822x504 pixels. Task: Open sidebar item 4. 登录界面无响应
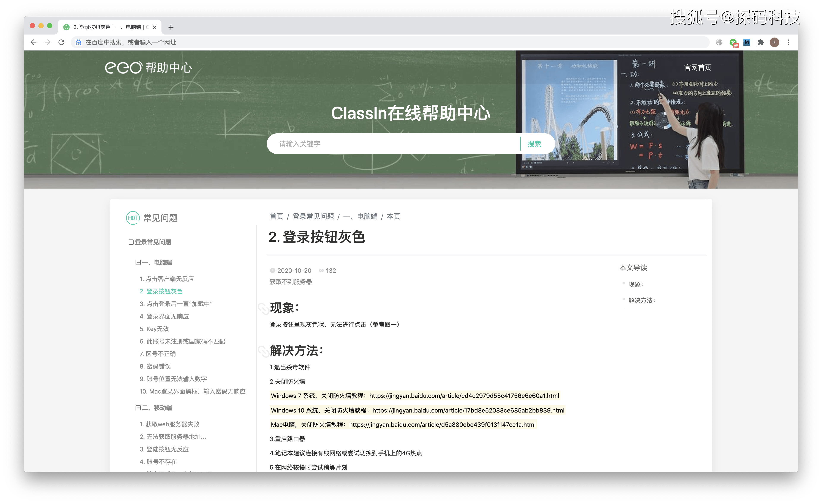(164, 316)
